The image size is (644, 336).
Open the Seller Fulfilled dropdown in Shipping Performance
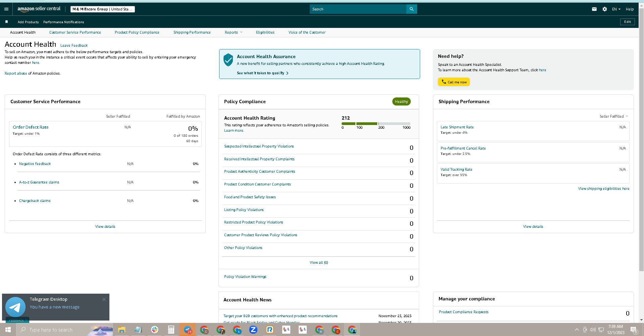pyautogui.click(x=614, y=116)
